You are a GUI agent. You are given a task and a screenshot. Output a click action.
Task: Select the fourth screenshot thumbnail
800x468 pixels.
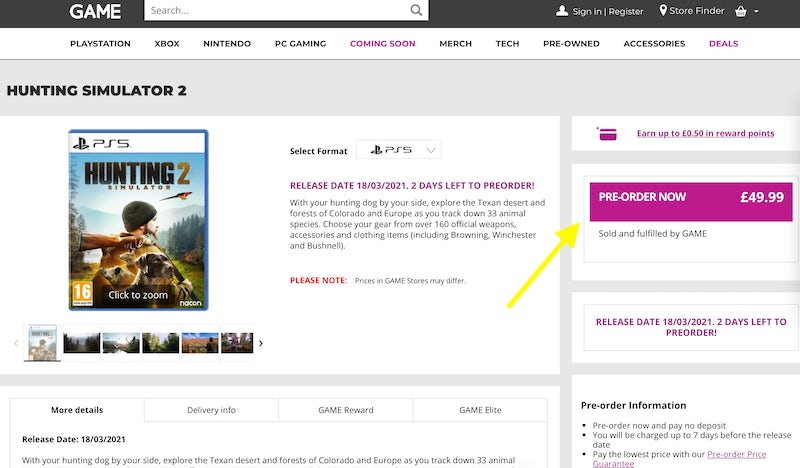tap(161, 343)
